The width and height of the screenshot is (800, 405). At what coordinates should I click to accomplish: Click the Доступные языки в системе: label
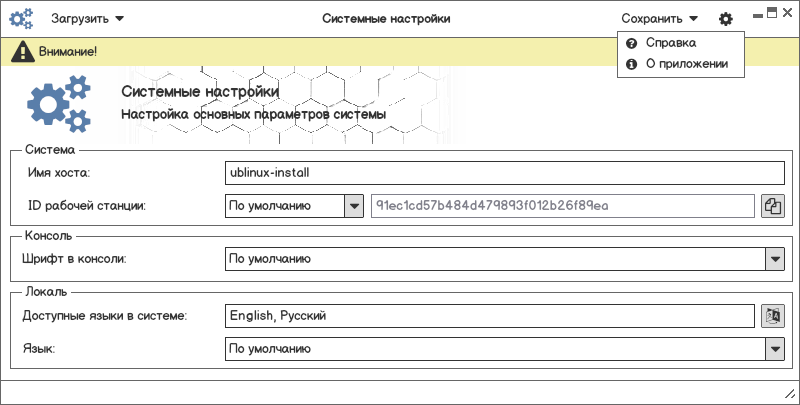105,316
